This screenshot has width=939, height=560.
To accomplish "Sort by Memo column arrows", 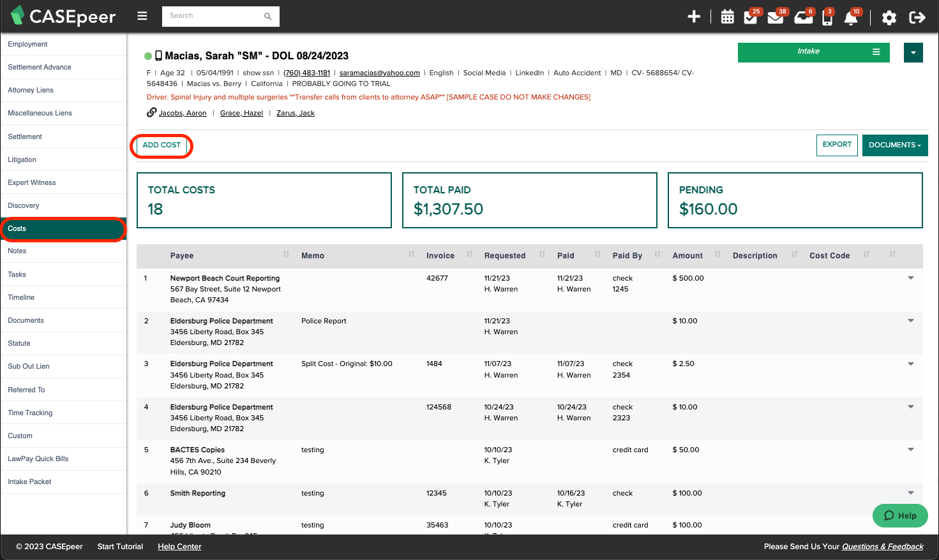I will tap(411, 254).
